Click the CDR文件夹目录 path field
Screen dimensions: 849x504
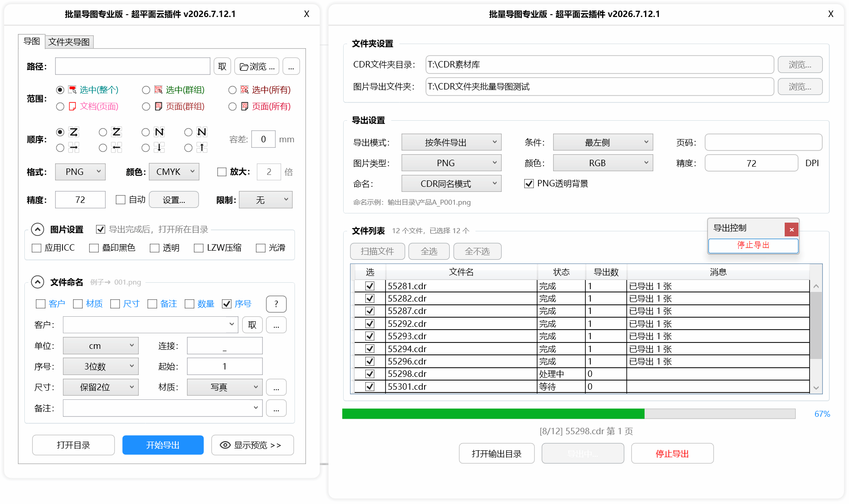pyautogui.click(x=600, y=64)
